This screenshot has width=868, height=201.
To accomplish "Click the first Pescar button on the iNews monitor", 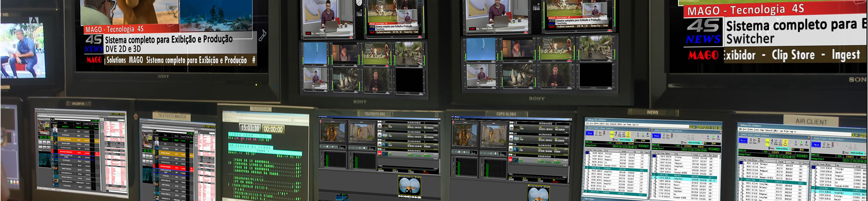I will (589, 133).
